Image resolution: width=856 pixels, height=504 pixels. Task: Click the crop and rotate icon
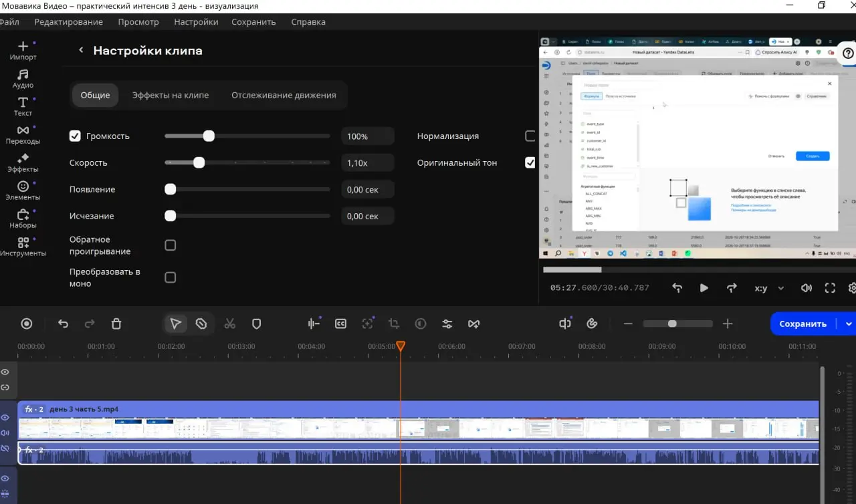394,324
